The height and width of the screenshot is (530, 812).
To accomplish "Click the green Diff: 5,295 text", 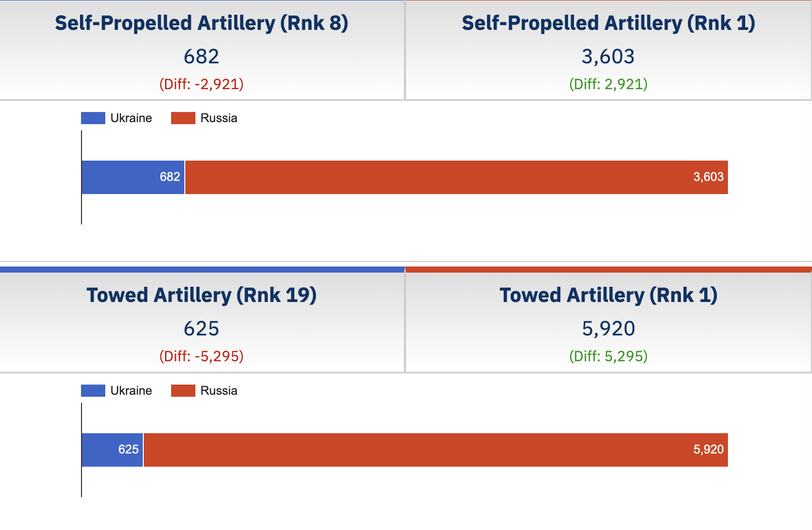I will click(608, 356).
